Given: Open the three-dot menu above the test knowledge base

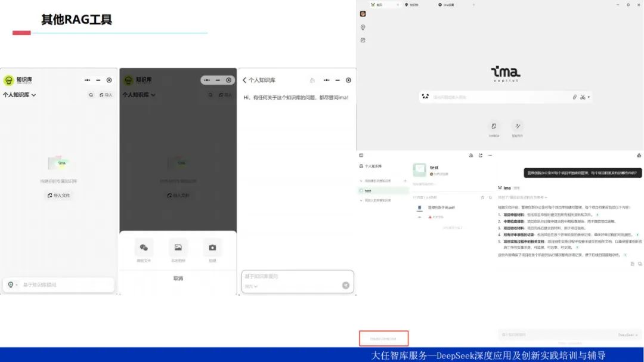Looking at the screenshot, I should (490, 155).
